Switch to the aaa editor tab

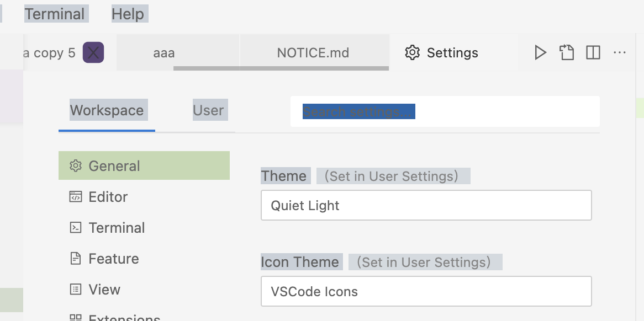pos(164,53)
